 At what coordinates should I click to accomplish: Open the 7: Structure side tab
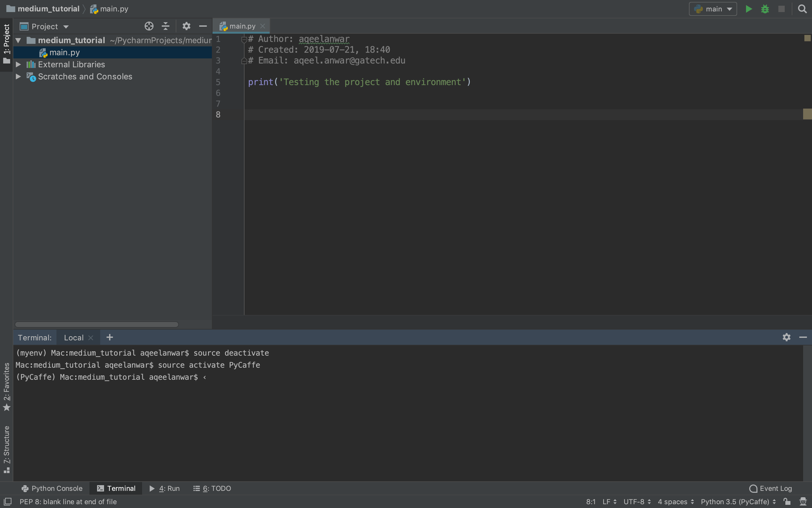pyautogui.click(x=6, y=450)
